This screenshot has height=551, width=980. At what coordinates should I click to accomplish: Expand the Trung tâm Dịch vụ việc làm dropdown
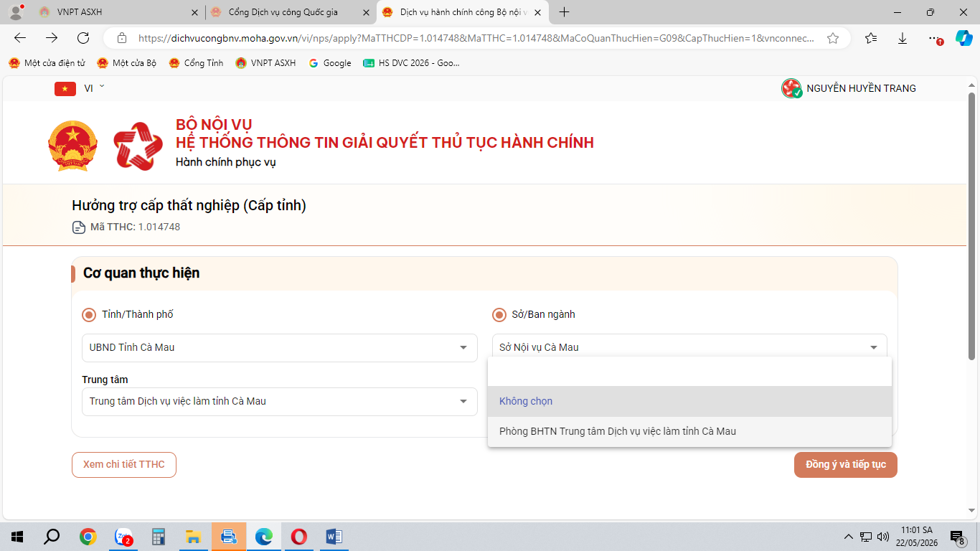(280, 402)
